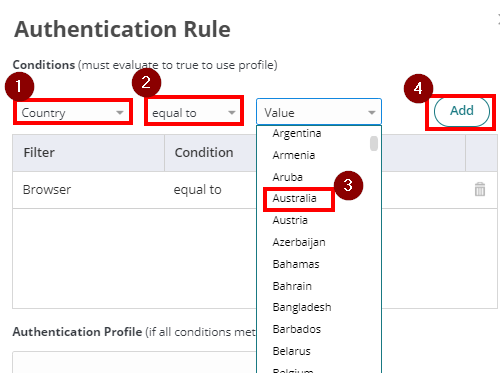The width and height of the screenshot is (500, 373).
Task: Choose Austria from the list
Action: click(x=290, y=220)
